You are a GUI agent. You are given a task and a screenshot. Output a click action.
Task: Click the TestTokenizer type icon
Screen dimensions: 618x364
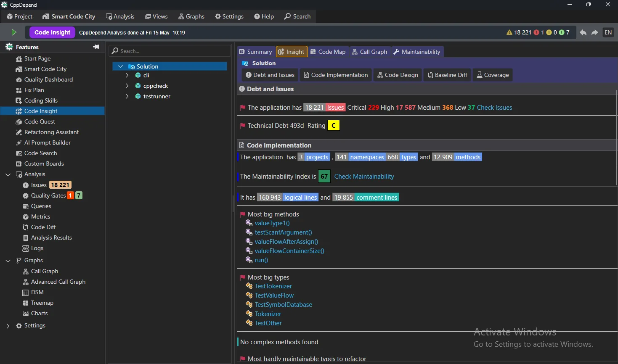coord(249,286)
